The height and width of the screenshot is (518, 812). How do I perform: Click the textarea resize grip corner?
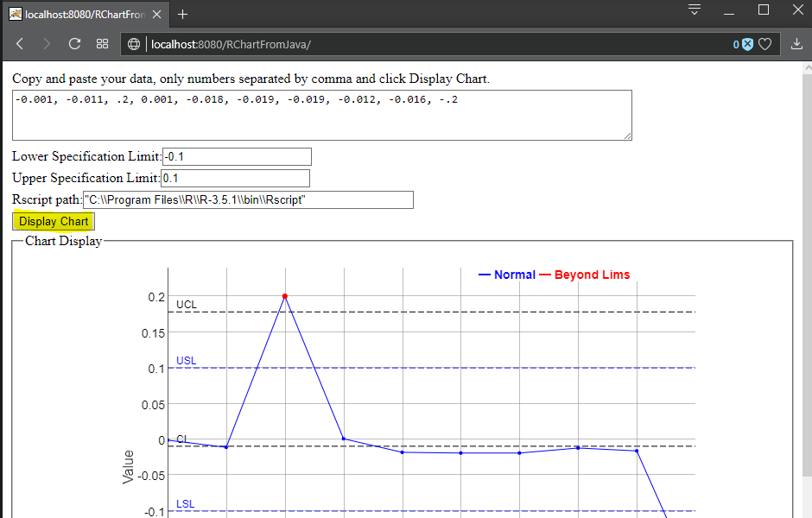point(627,136)
